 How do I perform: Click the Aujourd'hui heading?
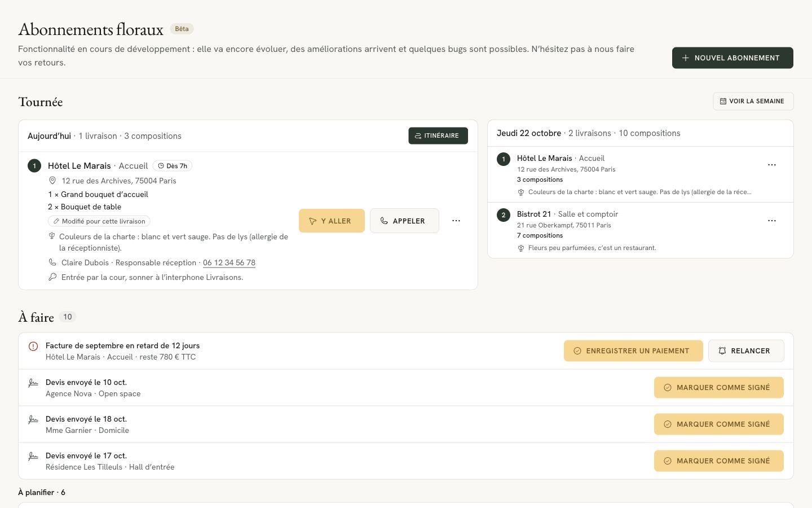coord(49,136)
